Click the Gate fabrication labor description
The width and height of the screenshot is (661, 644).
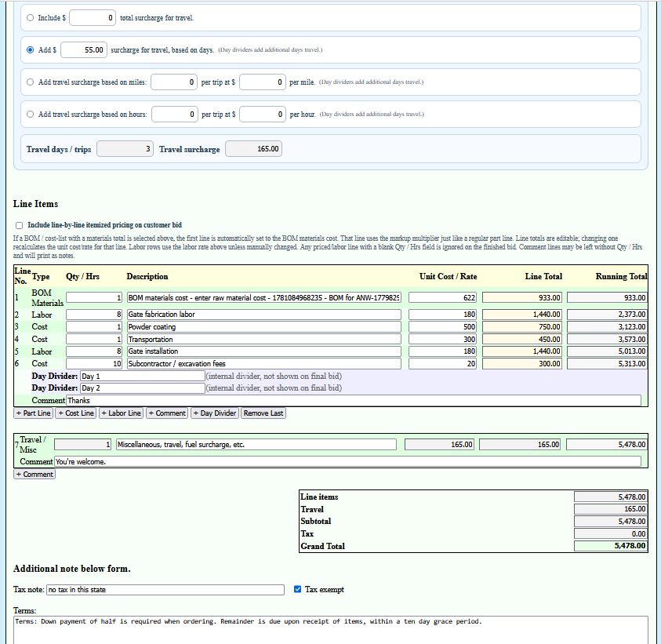[264, 315]
